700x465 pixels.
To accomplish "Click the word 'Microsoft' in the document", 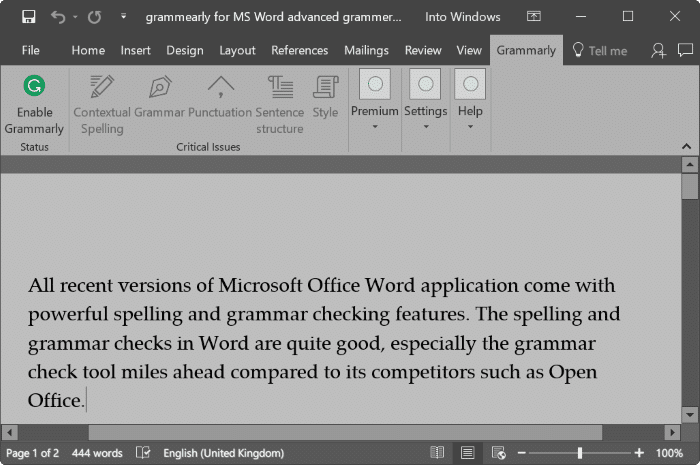I will pos(260,285).
